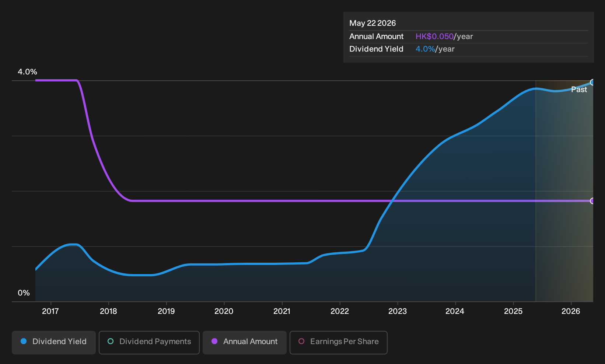Image resolution: width=605 pixels, height=364 pixels.
Task: Click the pink Earnings Per Share circle
Action: coord(301,342)
